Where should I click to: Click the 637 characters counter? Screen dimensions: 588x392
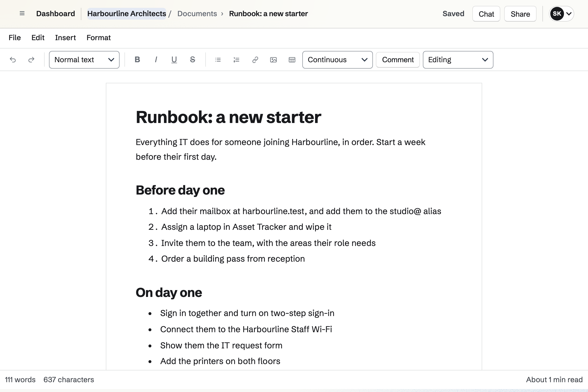click(x=69, y=380)
